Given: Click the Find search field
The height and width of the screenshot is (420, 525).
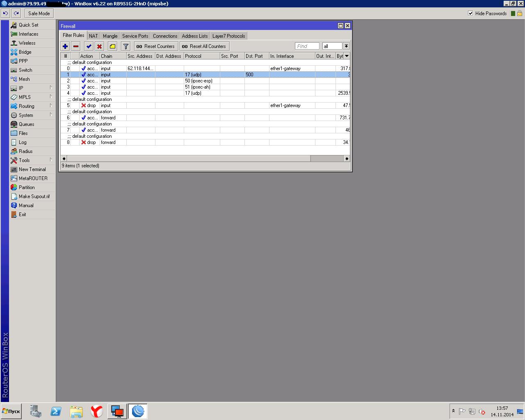Looking at the screenshot, I should pos(307,46).
